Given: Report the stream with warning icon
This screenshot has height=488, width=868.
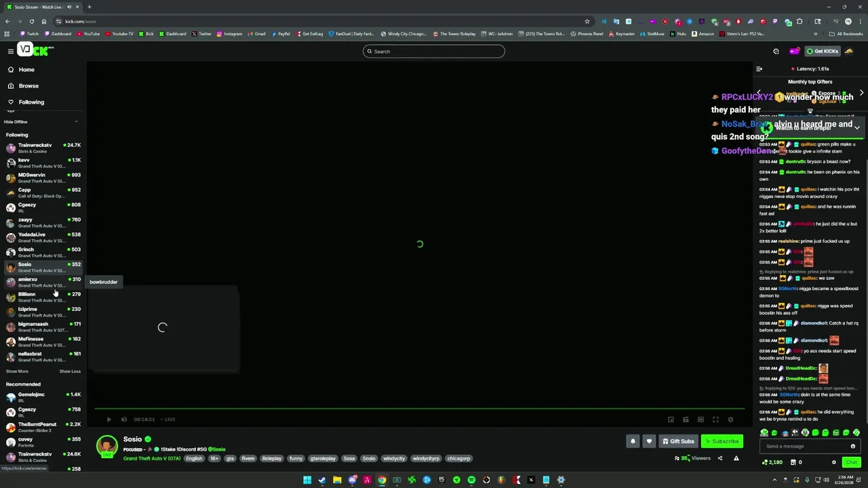Looking at the screenshot, I should point(736,458).
